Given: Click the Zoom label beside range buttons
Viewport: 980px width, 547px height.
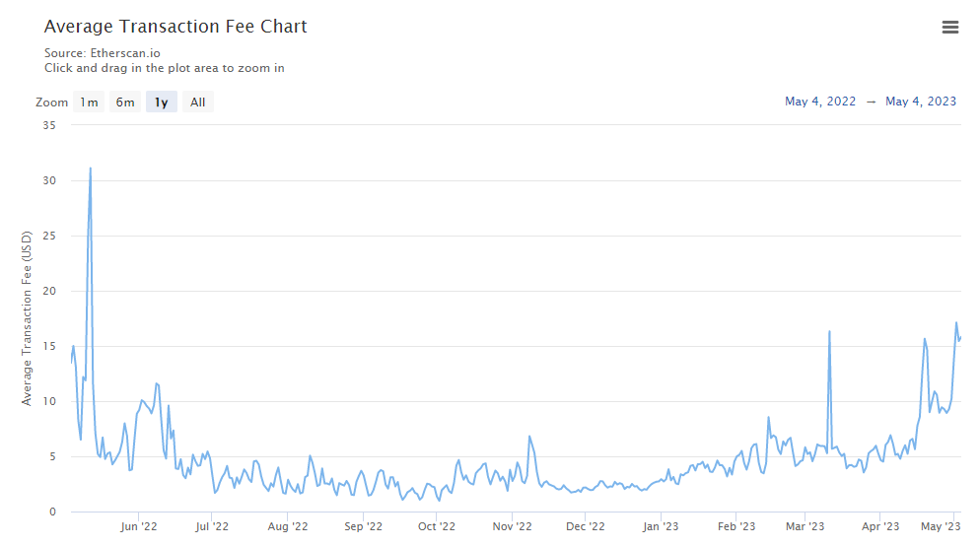Looking at the screenshot, I should pyautogui.click(x=51, y=103).
